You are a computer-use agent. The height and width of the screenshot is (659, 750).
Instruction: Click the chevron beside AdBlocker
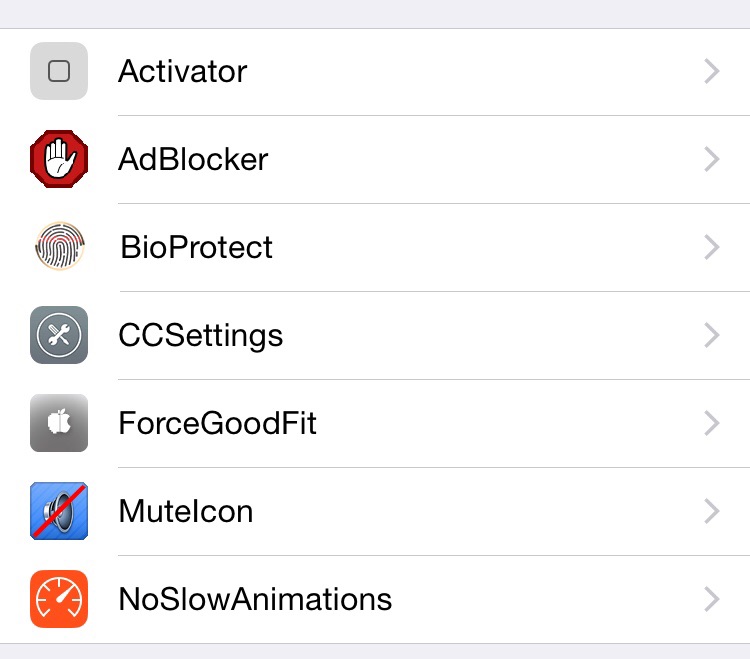point(711,159)
